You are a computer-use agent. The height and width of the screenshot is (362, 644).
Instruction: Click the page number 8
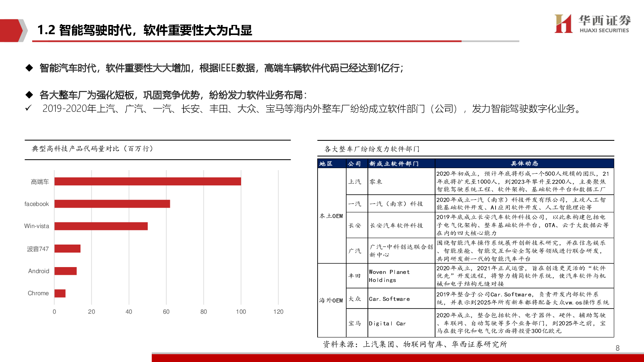click(x=617, y=348)
